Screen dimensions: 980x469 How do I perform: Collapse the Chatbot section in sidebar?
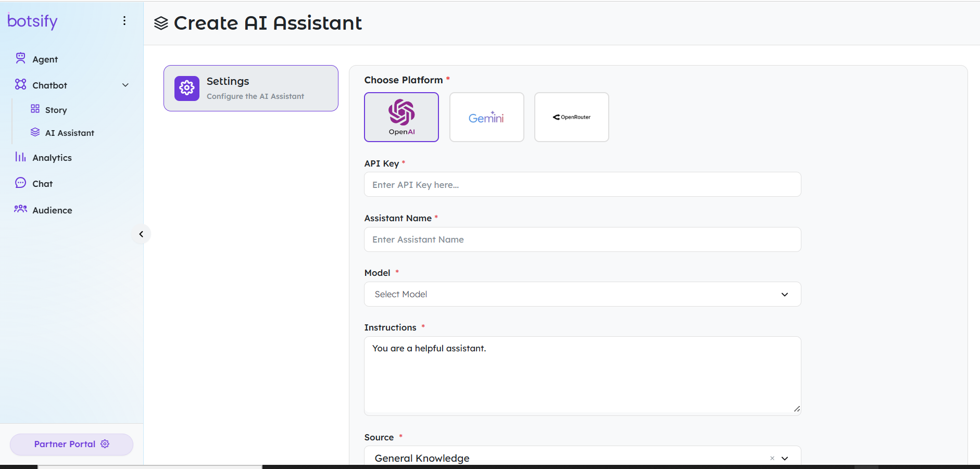tap(125, 84)
